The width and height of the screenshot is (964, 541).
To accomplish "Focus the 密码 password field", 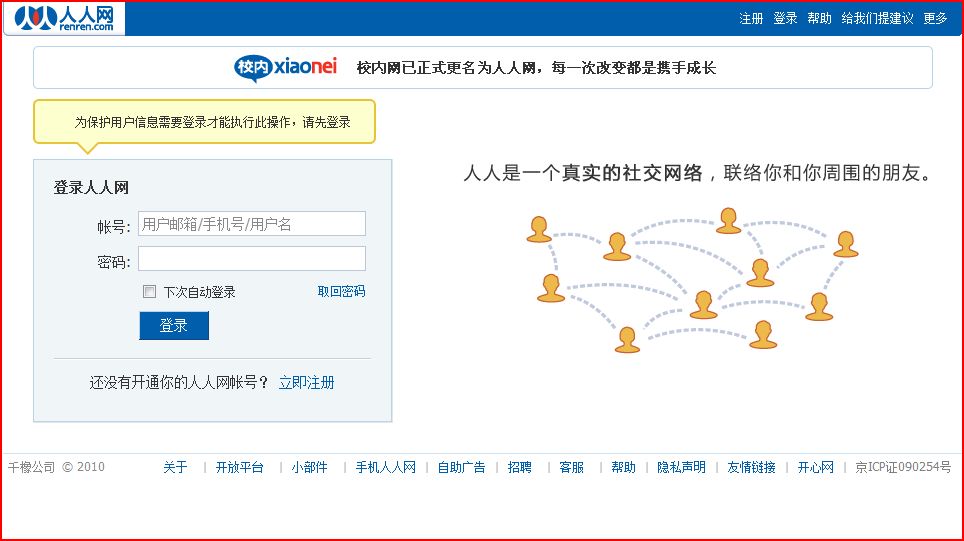I will 252,259.
